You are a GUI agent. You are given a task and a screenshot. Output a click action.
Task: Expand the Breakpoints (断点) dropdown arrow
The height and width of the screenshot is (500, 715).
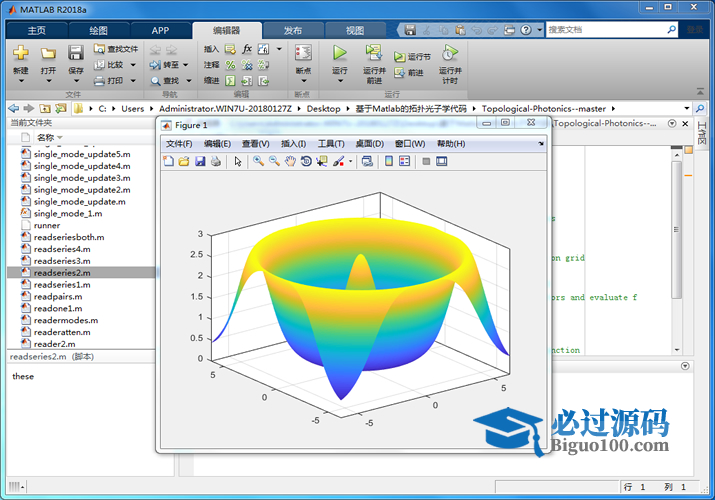304,81
